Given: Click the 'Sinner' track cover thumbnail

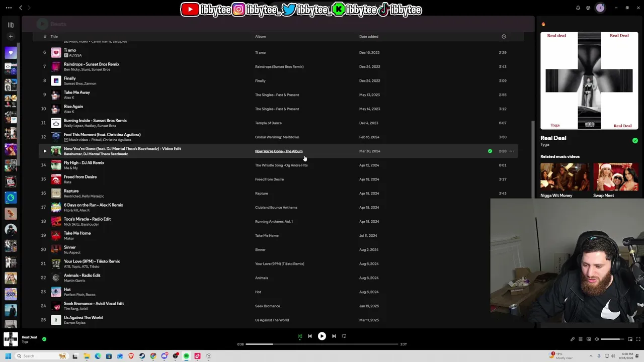Looking at the screenshot, I should point(56,249).
